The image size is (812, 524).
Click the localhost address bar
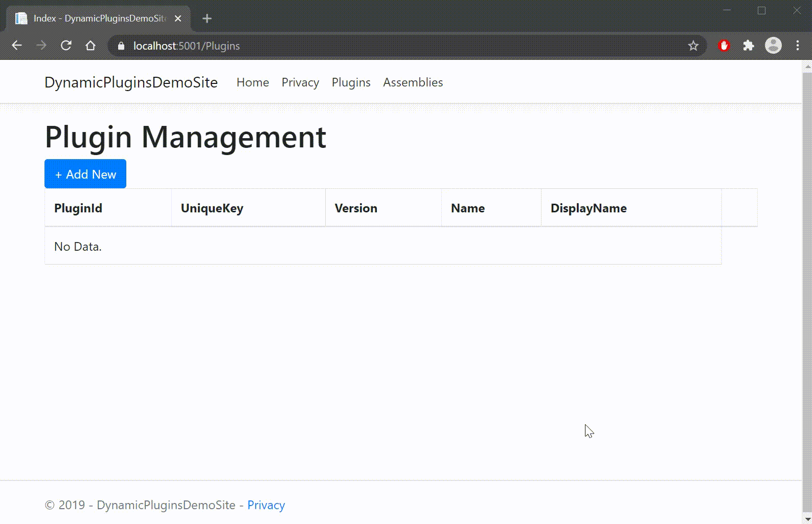(x=358, y=46)
